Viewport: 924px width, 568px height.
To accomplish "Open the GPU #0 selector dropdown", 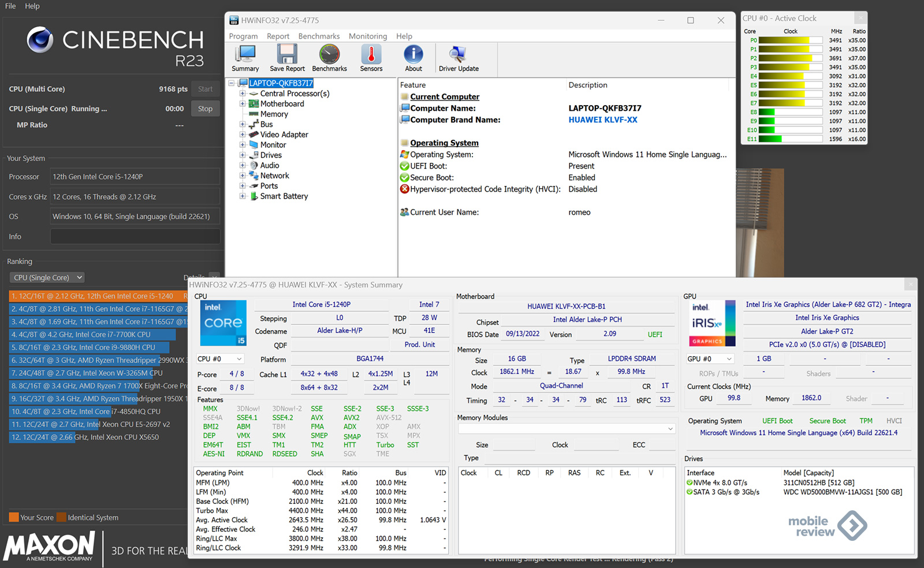I will click(710, 359).
